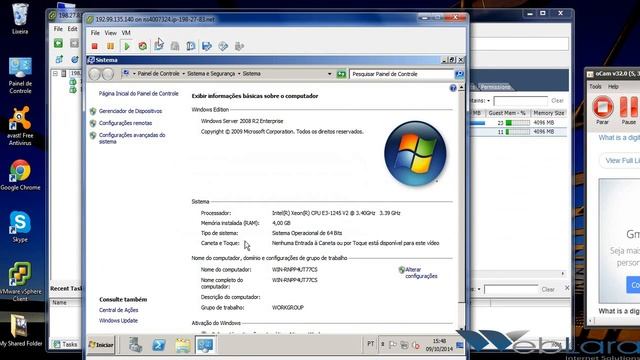
Task: Click the last greyed icon in console toolbar
Action: (x=239, y=46)
